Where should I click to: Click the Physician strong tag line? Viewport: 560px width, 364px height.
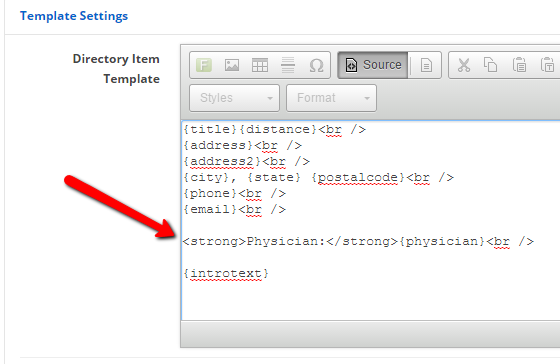point(358,242)
